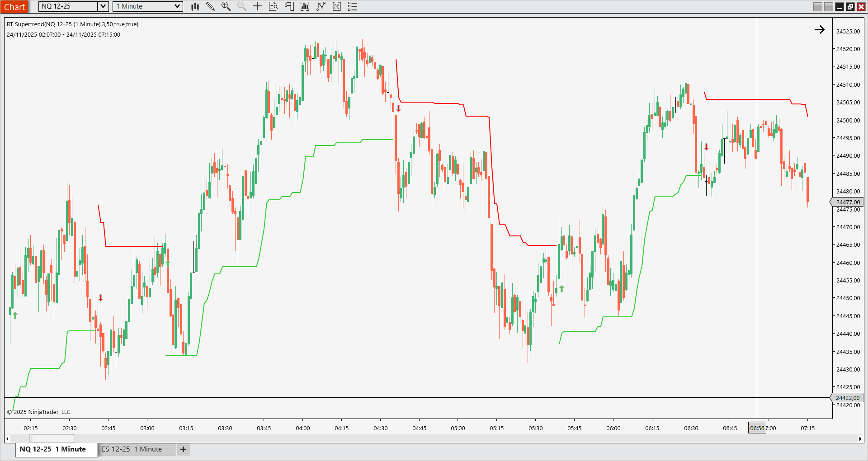This screenshot has width=868, height=461.
Task: Click the zoom in magnifier icon
Action: [226, 6]
